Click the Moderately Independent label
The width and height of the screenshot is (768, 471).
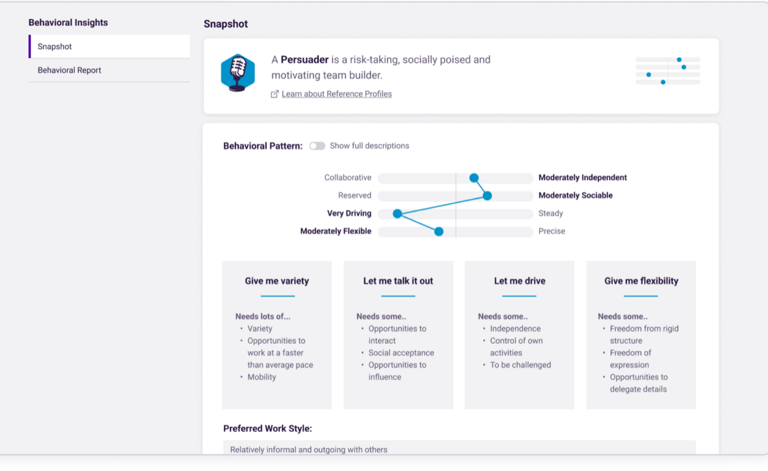pyautogui.click(x=583, y=178)
